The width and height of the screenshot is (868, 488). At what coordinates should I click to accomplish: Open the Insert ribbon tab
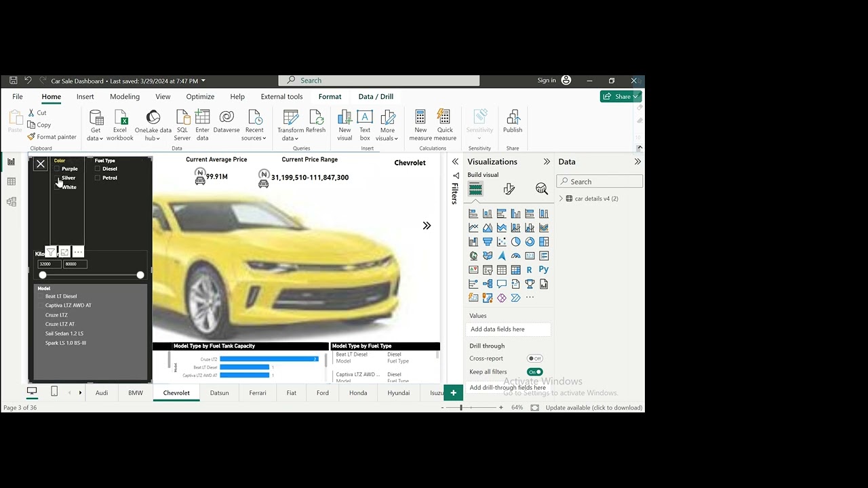85,97
